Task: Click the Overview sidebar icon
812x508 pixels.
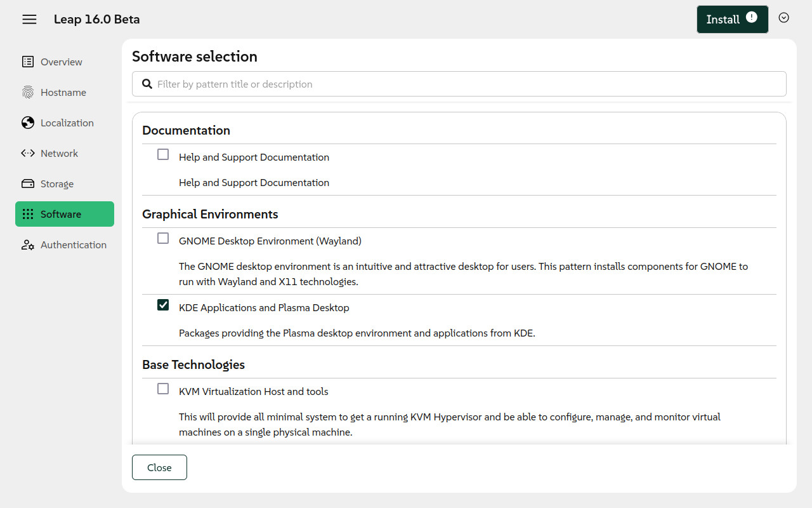Action: (x=28, y=62)
